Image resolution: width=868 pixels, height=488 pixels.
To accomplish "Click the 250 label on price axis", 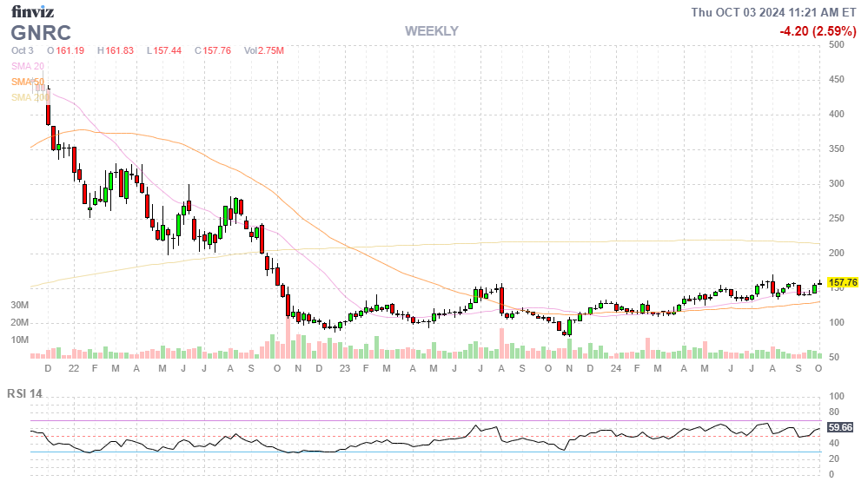I will pyautogui.click(x=837, y=219).
